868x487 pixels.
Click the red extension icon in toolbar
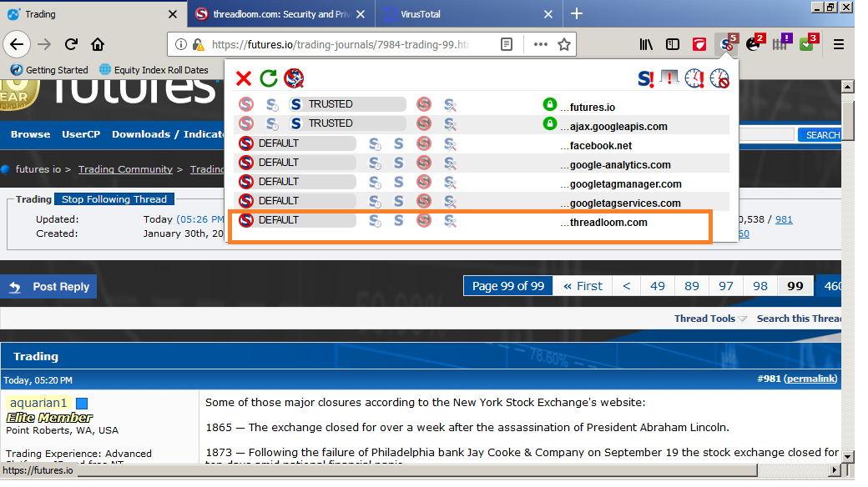[x=699, y=44]
